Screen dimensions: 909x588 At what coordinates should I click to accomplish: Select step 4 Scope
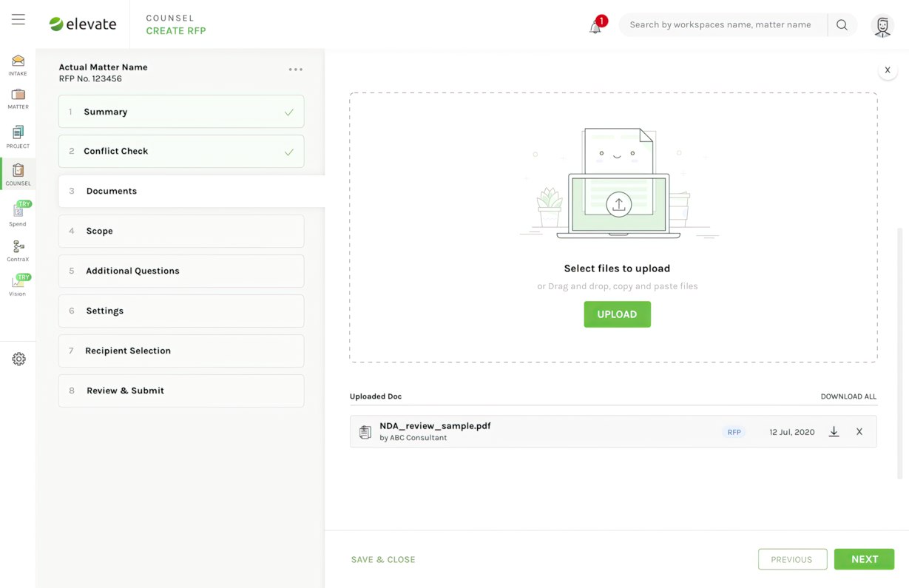click(x=181, y=232)
